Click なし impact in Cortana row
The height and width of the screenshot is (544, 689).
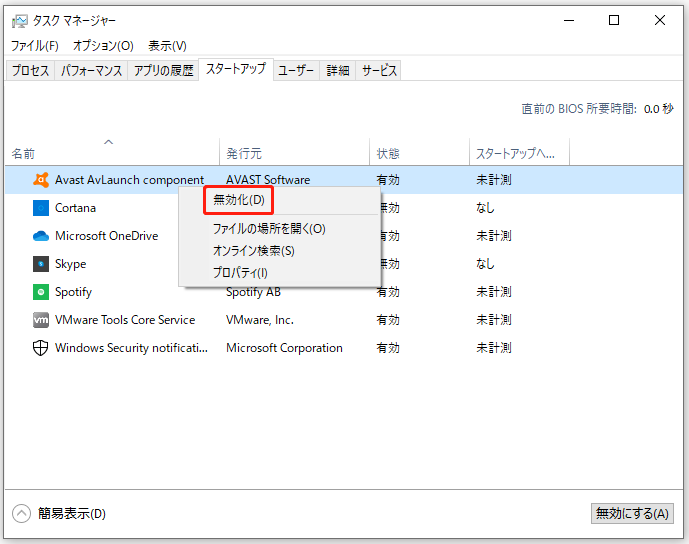click(x=485, y=208)
